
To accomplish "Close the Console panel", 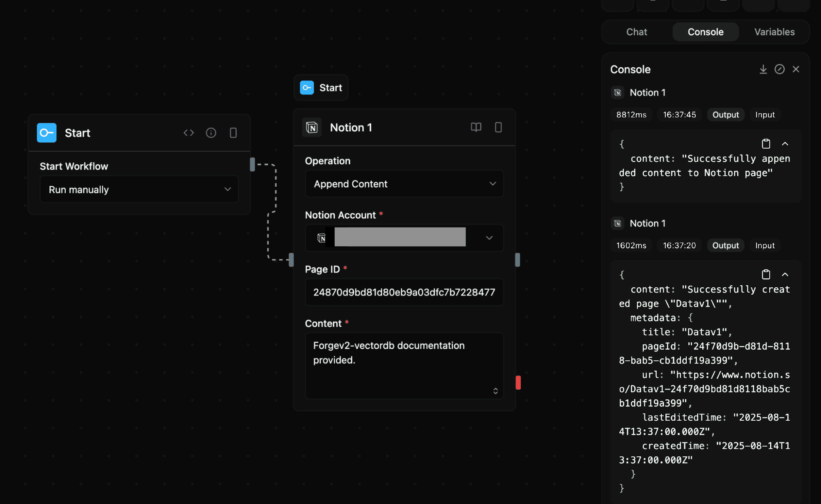I will coord(796,69).
